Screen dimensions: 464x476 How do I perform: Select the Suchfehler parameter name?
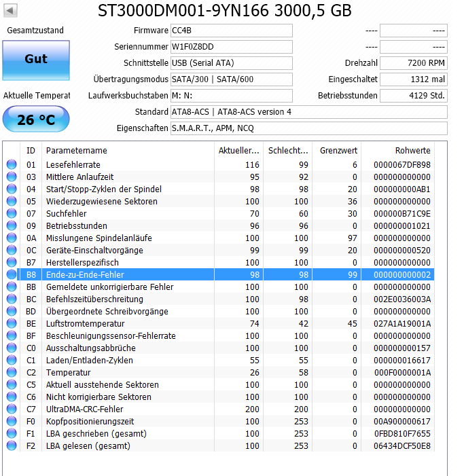point(66,214)
